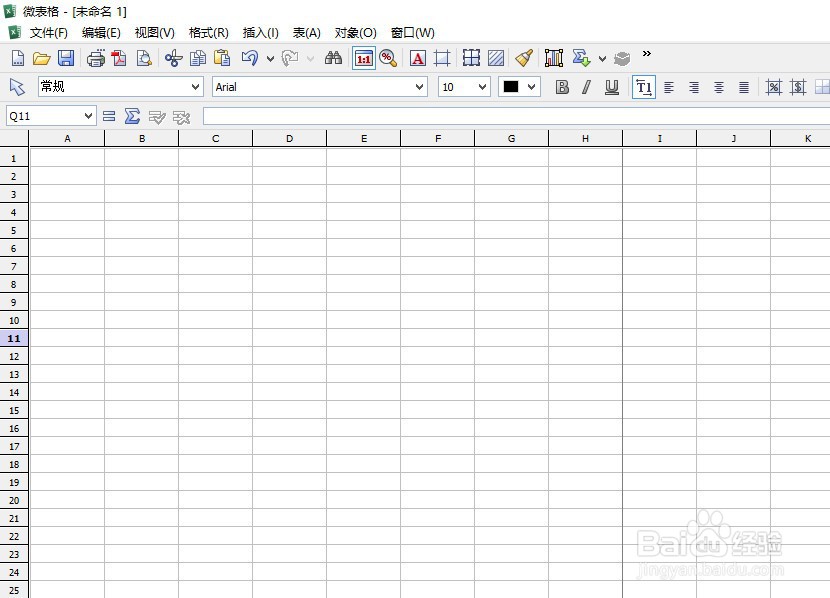Screen dimensions: 830x598
Task: Open the 视图(V) menu
Action: [x=155, y=33]
